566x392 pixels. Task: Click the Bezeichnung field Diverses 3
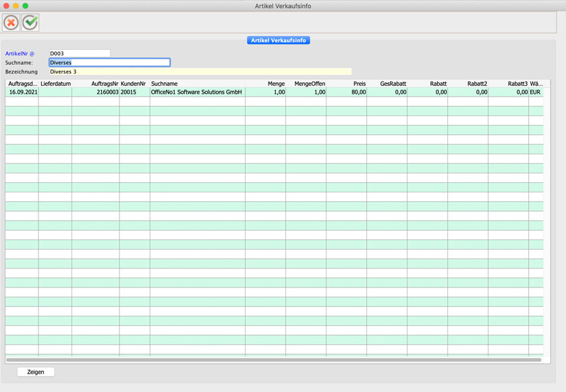click(x=200, y=72)
